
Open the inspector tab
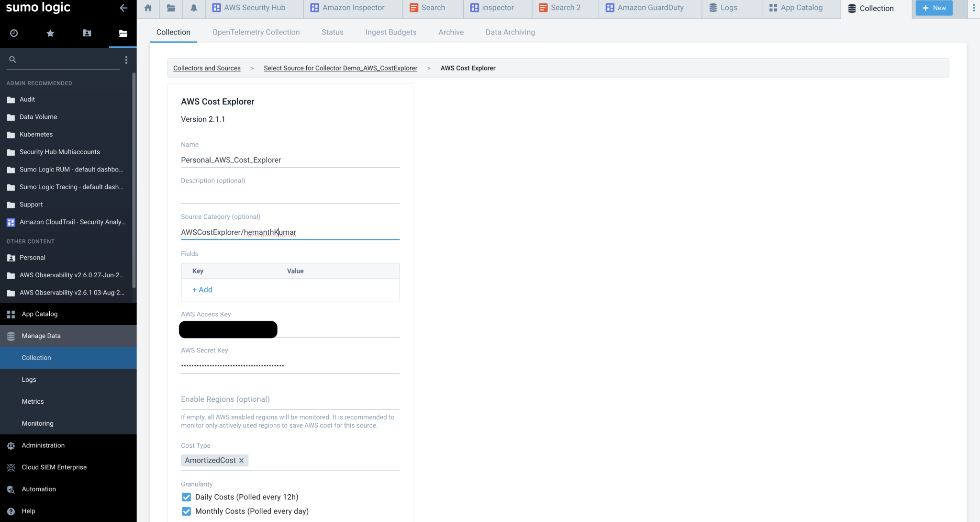coord(498,8)
